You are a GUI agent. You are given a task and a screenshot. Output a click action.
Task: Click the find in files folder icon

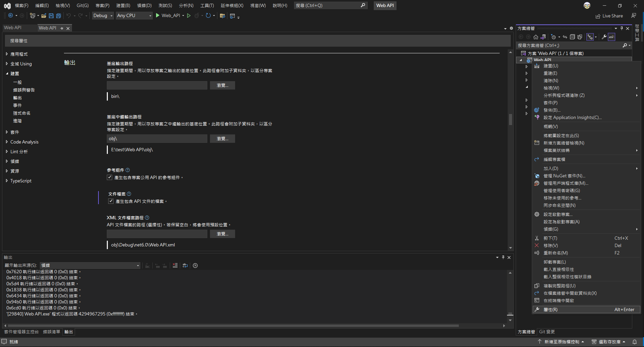(x=222, y=15)
